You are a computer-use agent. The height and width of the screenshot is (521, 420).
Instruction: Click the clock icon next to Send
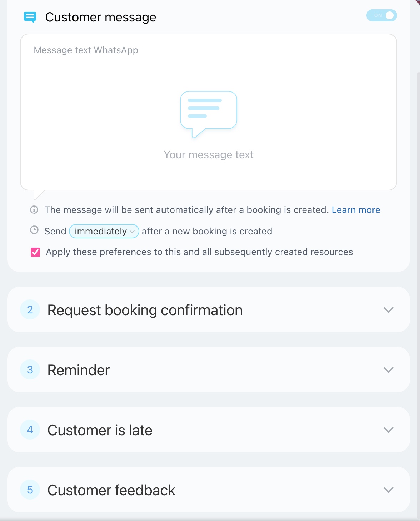pyautogui.click(x=34, y=230)
